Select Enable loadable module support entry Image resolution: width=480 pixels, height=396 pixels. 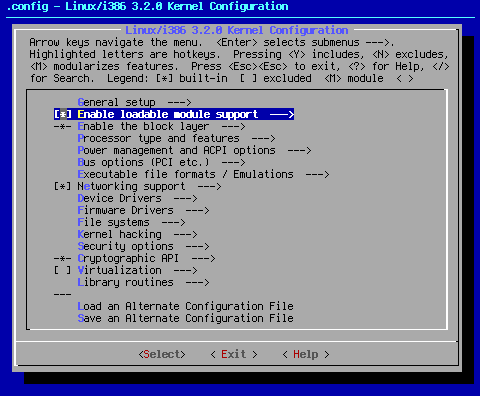(x=174, y=114)
